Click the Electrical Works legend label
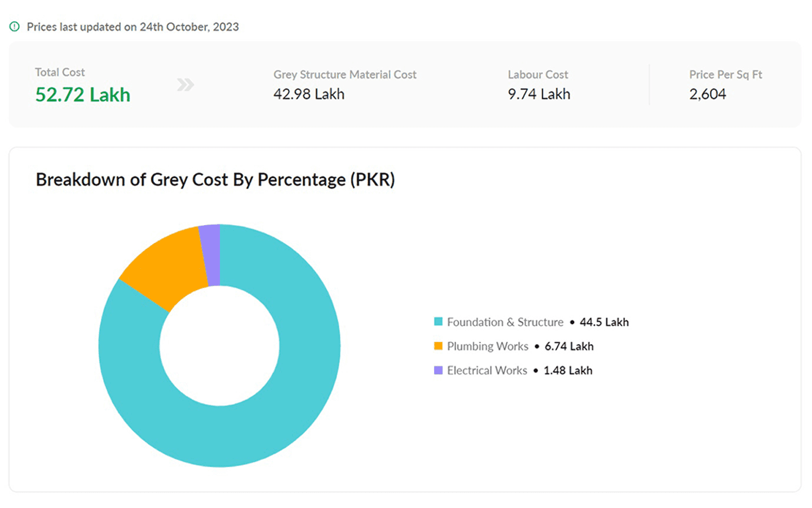This screenshot has width=812, height=508. pos(487,371)
